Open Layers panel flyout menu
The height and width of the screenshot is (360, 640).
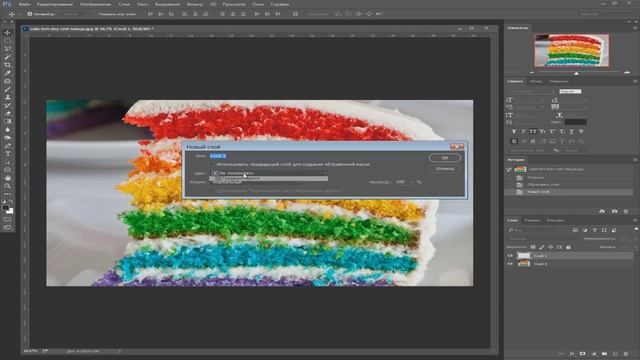tap(635, 220)
